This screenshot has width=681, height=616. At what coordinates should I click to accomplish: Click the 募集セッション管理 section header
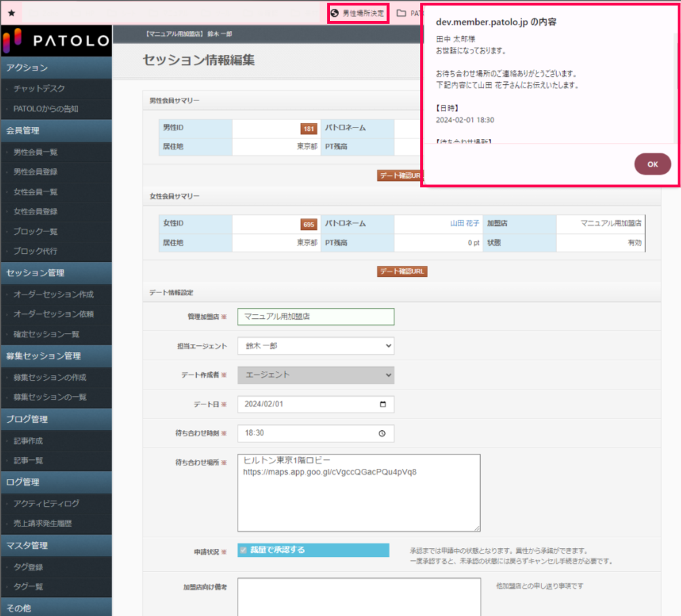click(x=56, y=356)
